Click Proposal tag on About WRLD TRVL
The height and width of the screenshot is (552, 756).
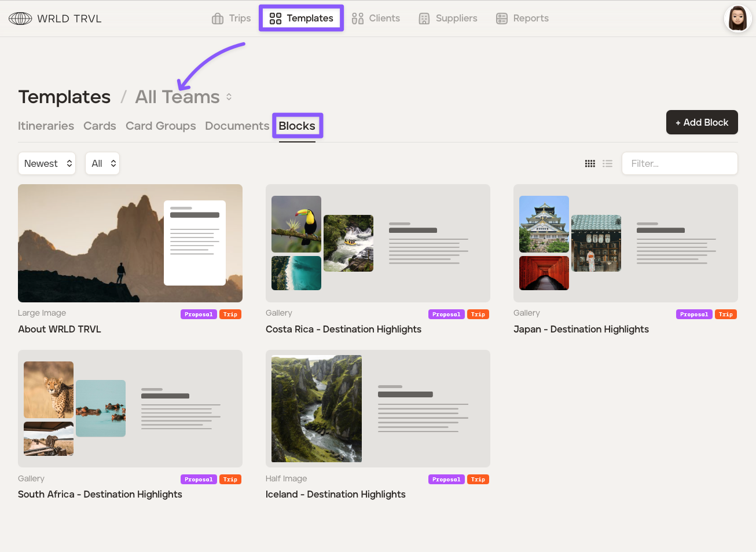point(199,315)
